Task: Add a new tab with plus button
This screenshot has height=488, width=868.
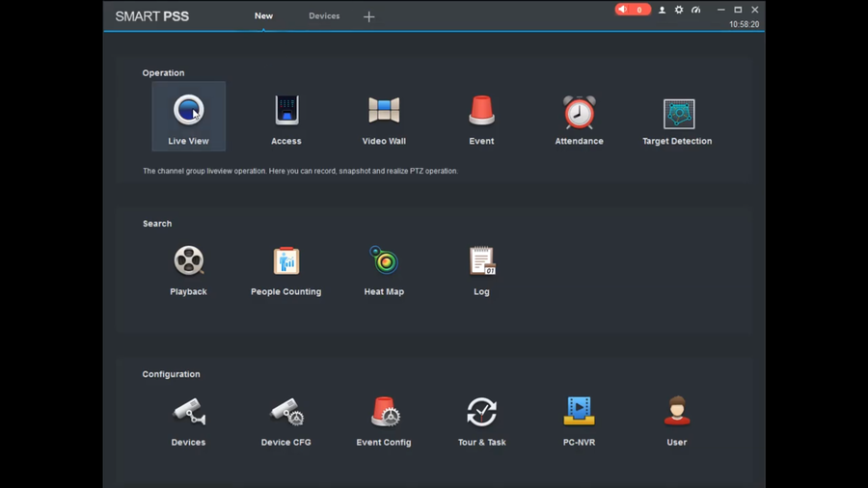Action: pos(368,17)
